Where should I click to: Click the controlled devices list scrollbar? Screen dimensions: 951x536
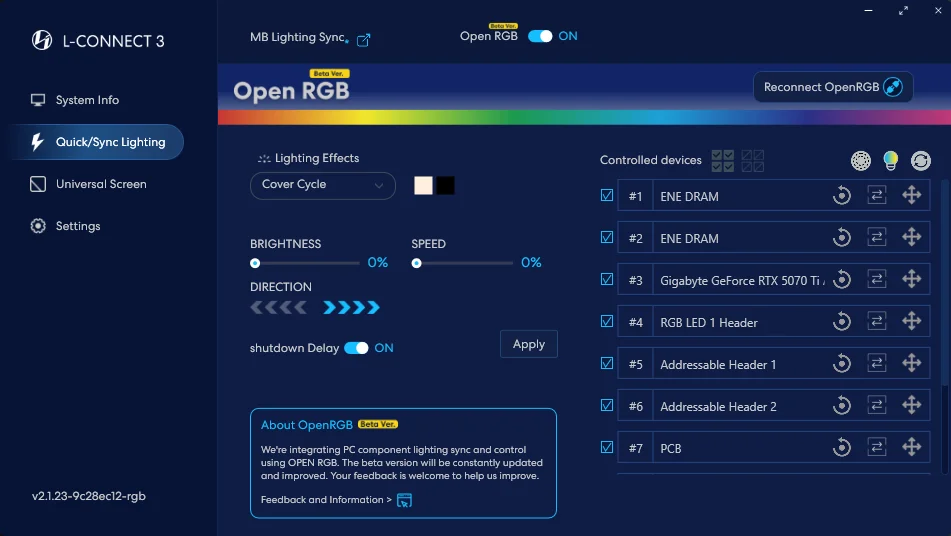point(944,282)
